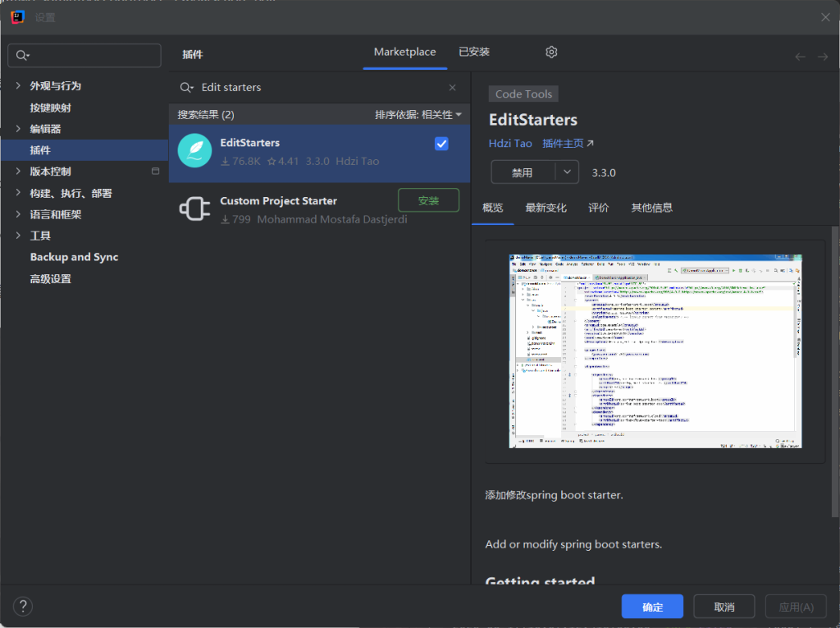This screenshot has height=628, width=840.
Task: Close the settings dialog window
Action: (x=825, y=17)
